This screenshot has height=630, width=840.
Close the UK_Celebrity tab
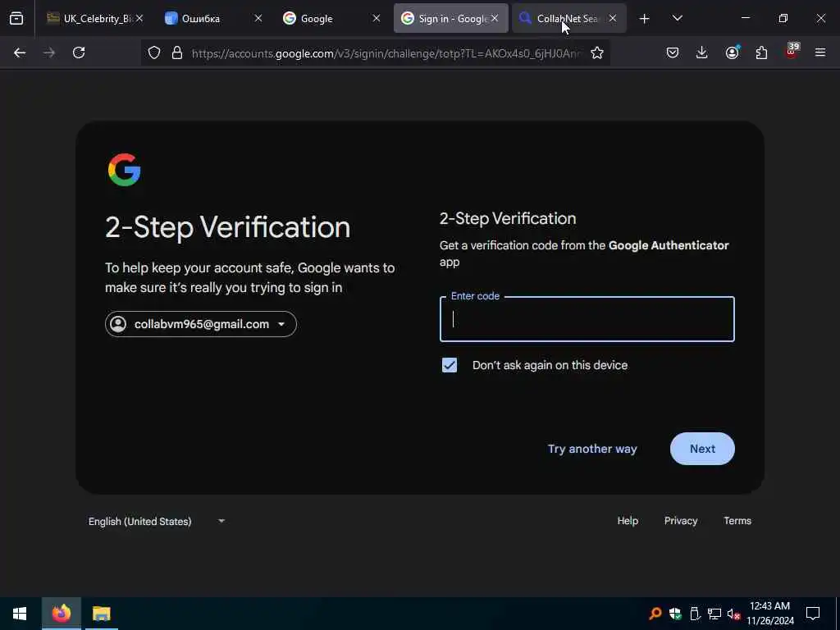click(x=139, y=18)
